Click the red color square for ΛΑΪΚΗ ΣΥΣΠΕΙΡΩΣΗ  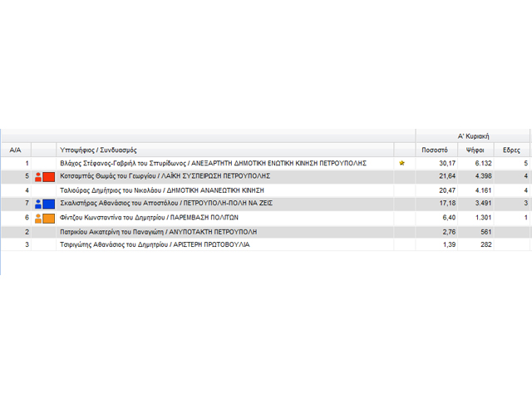49,177
